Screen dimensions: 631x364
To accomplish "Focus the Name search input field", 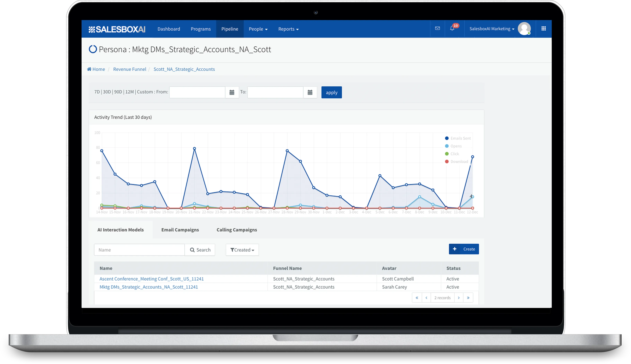I will click(x=139, y=250).
